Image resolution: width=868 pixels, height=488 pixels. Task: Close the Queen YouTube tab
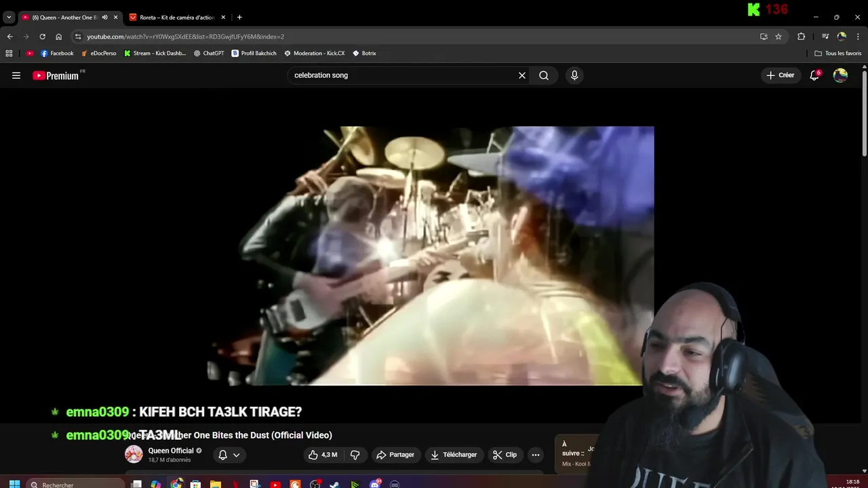[115, 17]
